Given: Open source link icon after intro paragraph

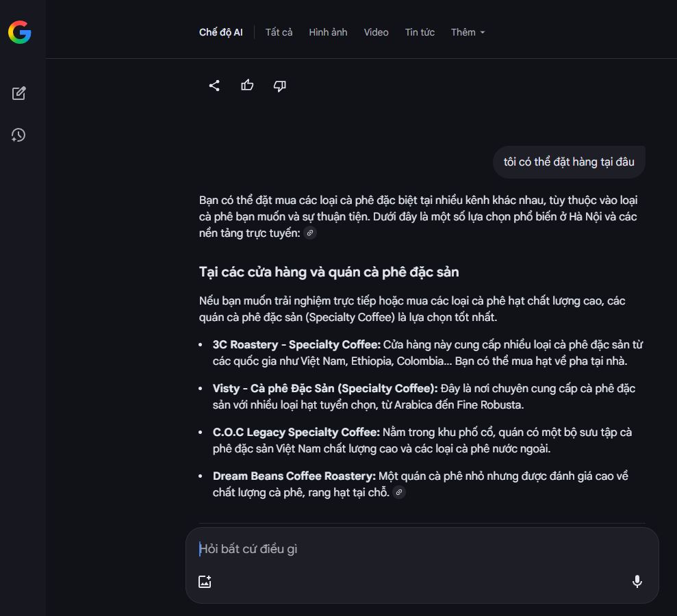Looking at the screenshot, I should [310, 233].
